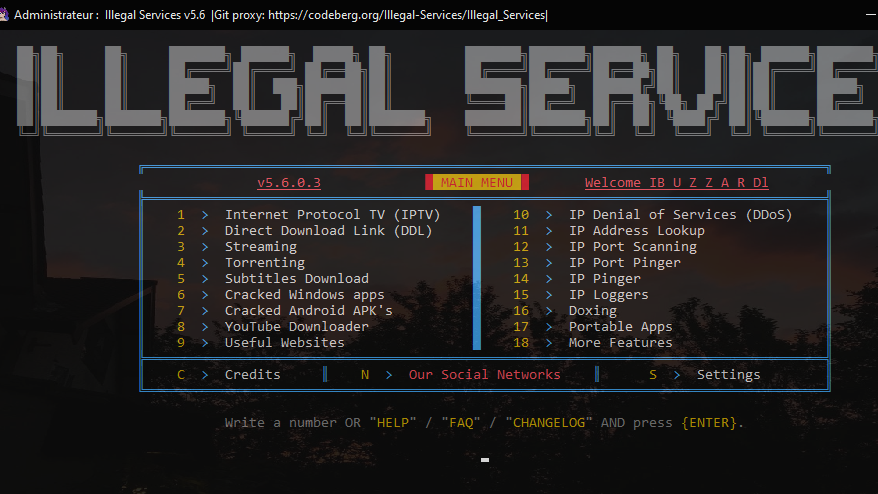
Task: Pick Subtitles Download from the menu
Action: [297, 278]
